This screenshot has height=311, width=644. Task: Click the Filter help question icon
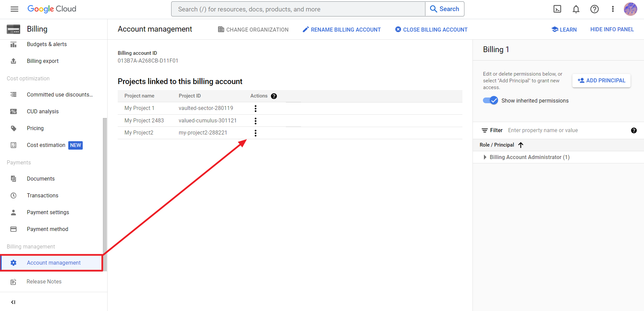(634, 130)
